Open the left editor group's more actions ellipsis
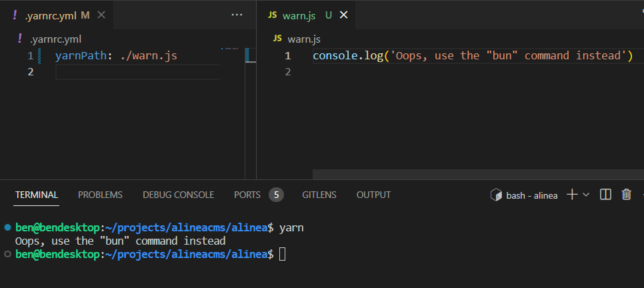644x288 pixels. pos(237,15)
